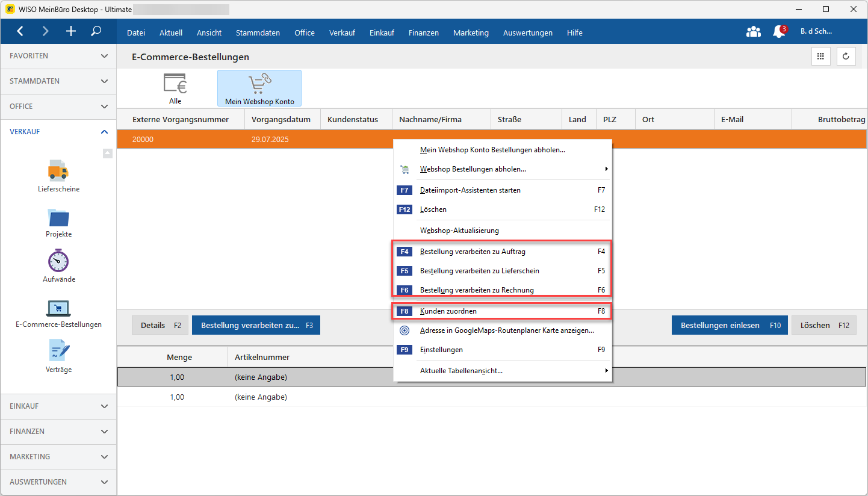
Task: Open the Hilfe menu
Action: (575, 33)
